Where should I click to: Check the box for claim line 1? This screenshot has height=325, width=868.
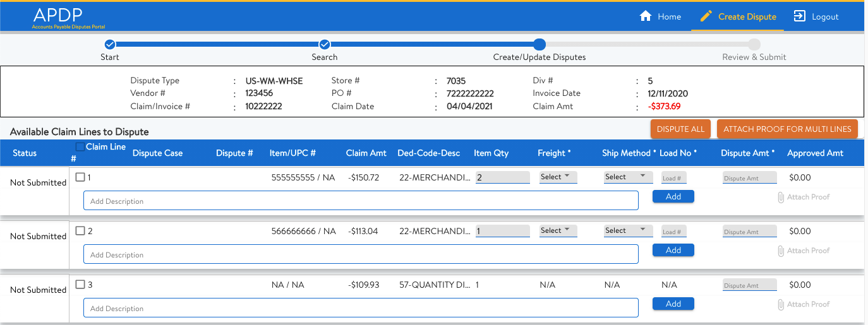tap(80, 177)
